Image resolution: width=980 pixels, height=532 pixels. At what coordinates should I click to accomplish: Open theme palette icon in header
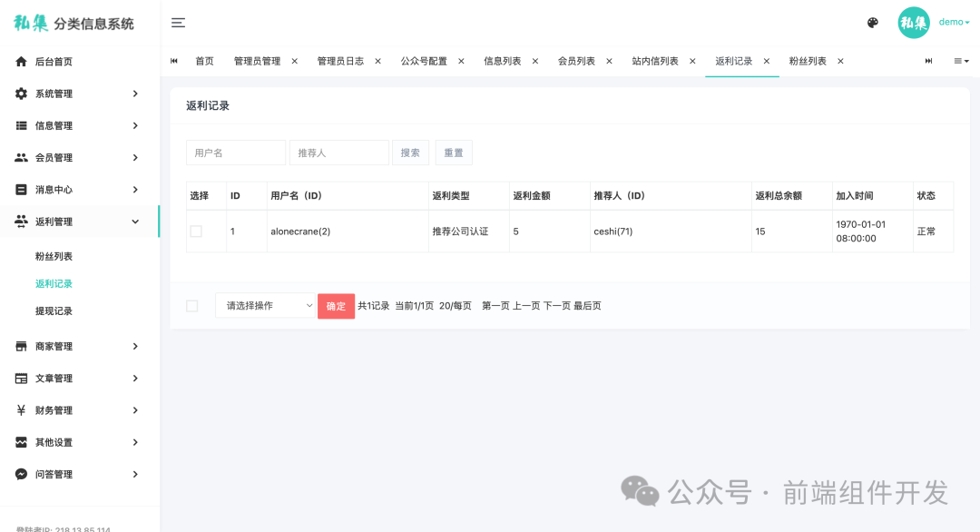pyautogui.click(x=873, y=23)
